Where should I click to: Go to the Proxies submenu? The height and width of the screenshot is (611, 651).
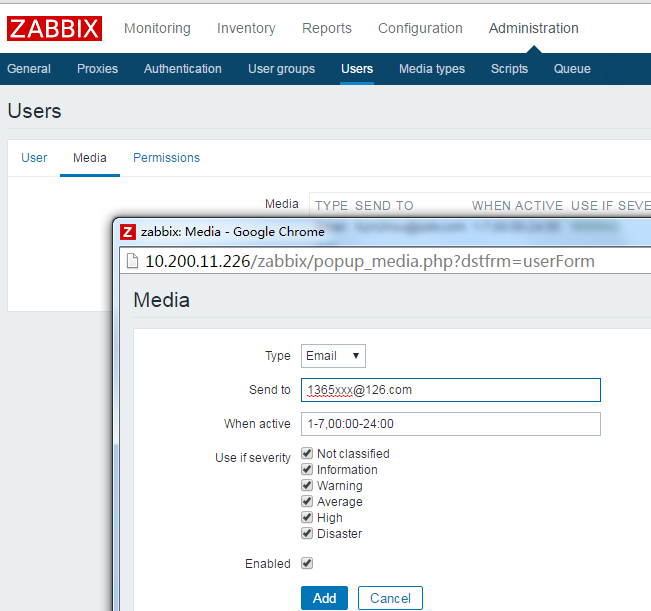pos(98,68)
